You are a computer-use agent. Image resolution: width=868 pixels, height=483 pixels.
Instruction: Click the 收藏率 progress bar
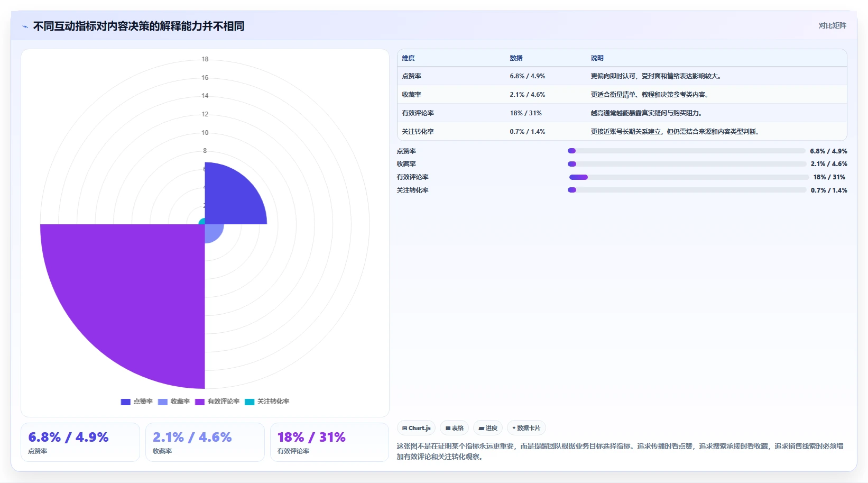pyautogui.click(x=686, y=164)
